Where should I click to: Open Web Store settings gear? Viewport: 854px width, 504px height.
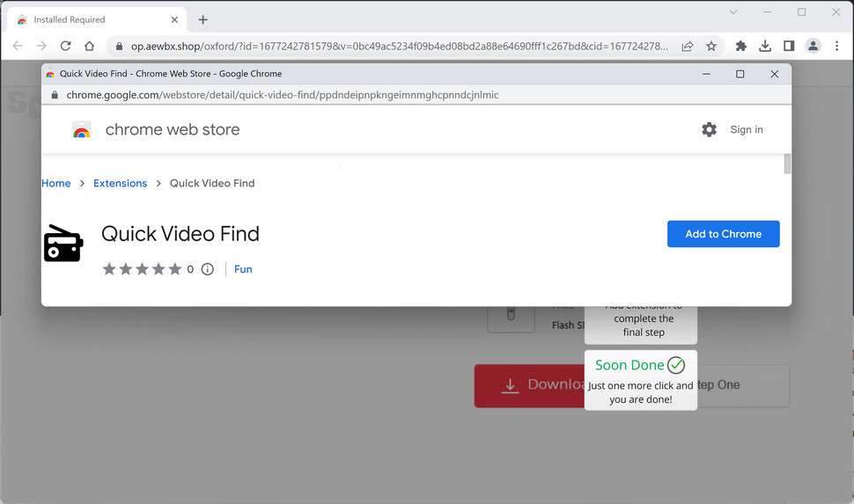[709, 129]
